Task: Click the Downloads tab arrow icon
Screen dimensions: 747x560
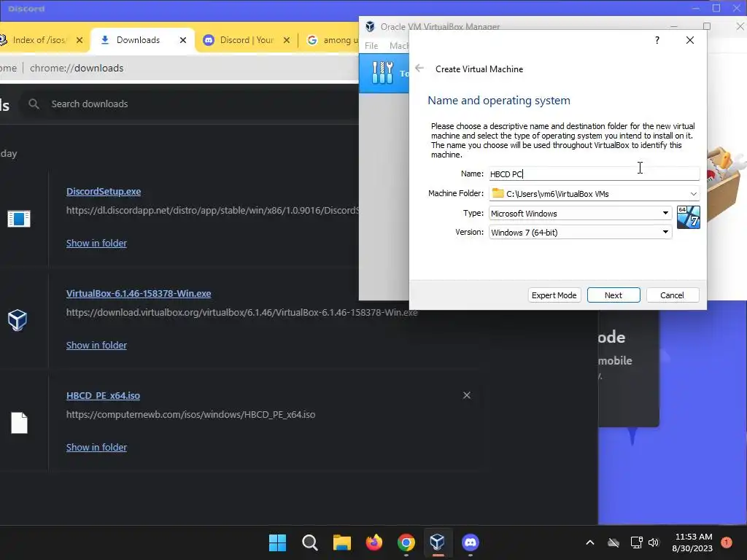Action: point(105,40)
